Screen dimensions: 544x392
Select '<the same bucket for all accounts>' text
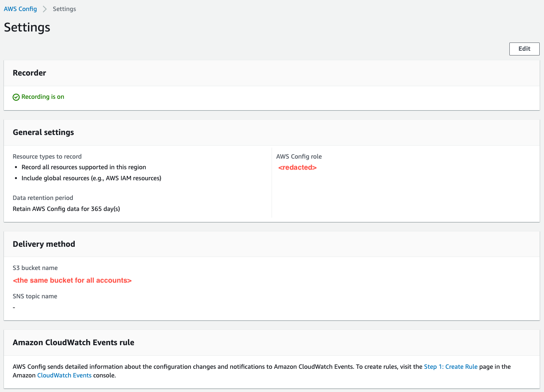[72, 281]
